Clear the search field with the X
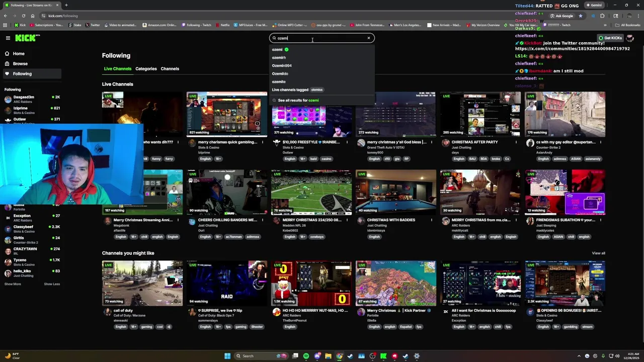The image size is (644, 362). coord(368,38)
